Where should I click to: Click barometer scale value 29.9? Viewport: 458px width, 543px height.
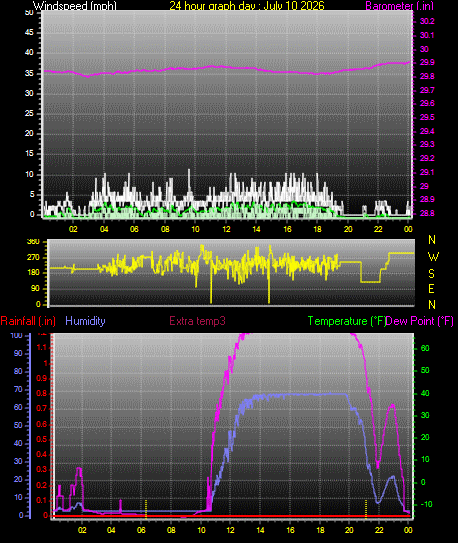(x=427, y=62)
